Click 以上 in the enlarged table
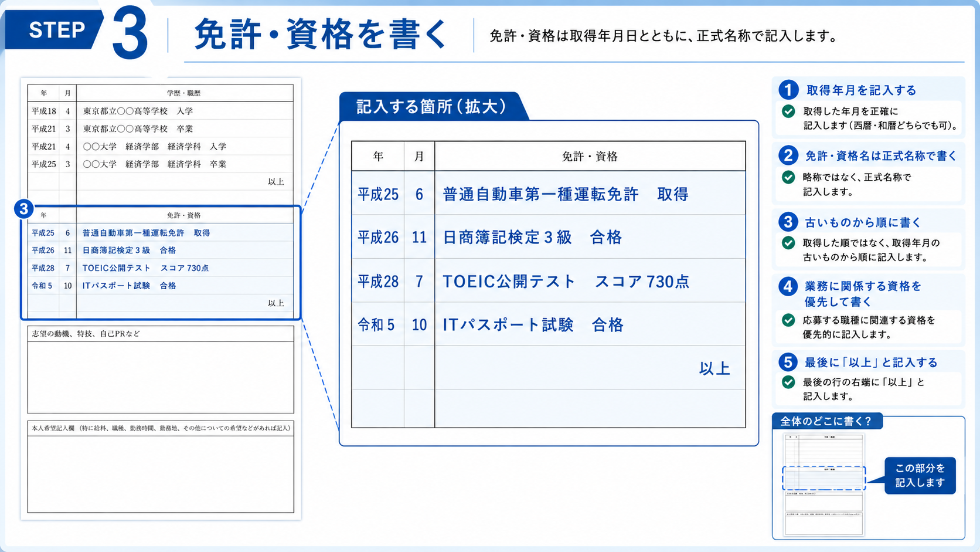Viewport: 980px width, 552px height. pos(714,368)
